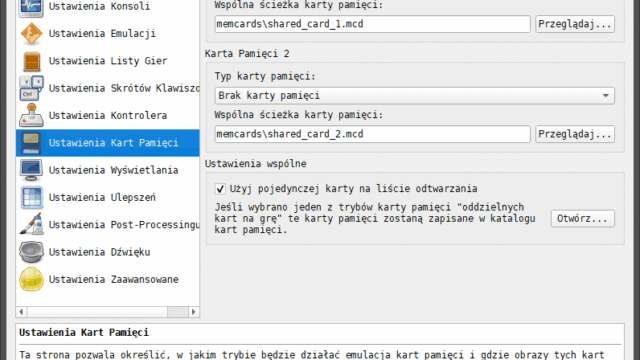Click the Otwórz... button
Image resolution: width=640 pixels, height=360 pixels.
(582, 218)
